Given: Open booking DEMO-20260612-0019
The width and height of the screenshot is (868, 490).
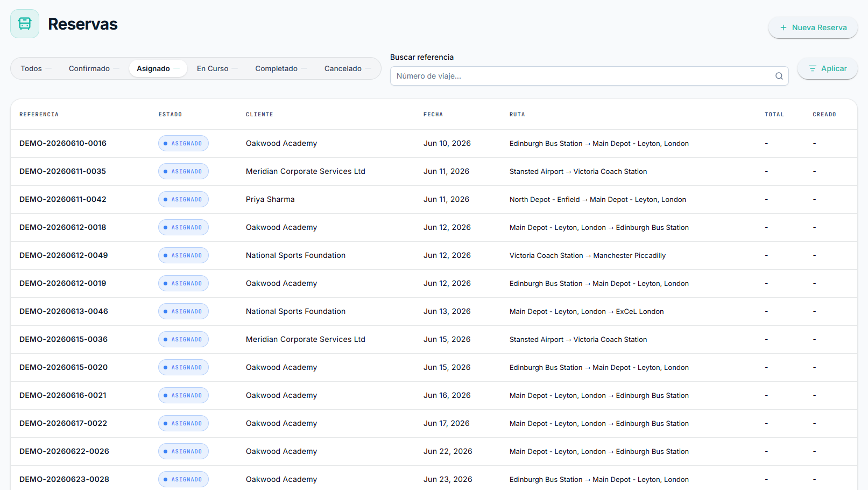Looking at the screenshot, I should [63, 283].
